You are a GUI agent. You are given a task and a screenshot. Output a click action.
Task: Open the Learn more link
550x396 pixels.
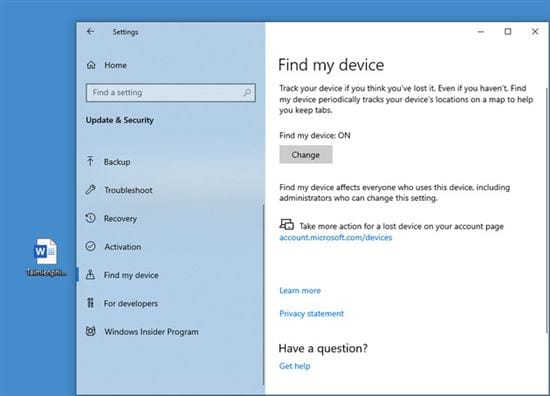(x=300, y=290)
